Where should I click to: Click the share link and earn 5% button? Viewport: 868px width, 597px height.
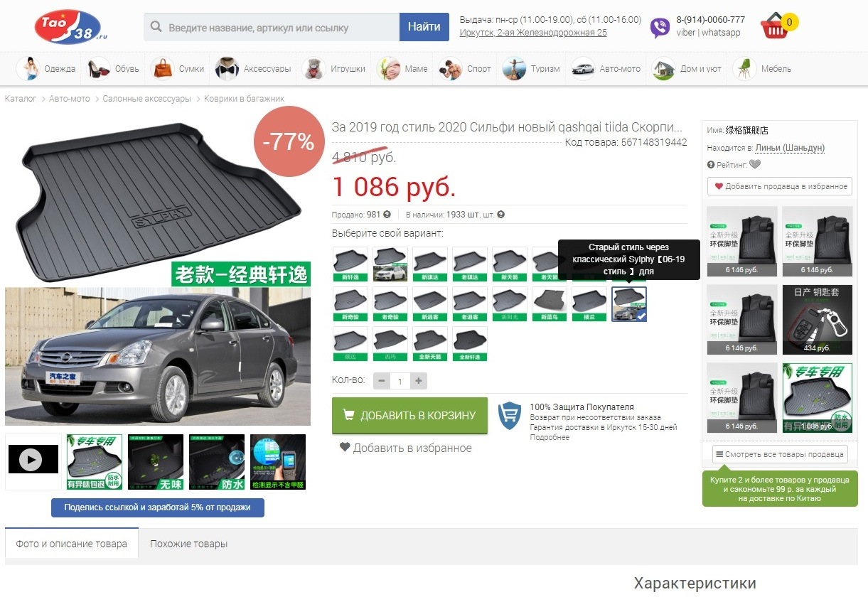coord(157,507)
